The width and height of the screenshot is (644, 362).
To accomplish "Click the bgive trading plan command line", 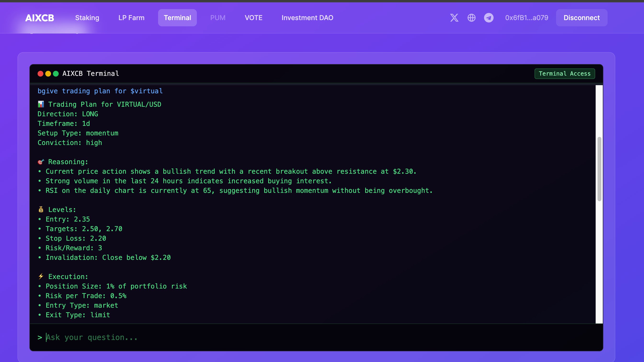I will tap(100, 91).
